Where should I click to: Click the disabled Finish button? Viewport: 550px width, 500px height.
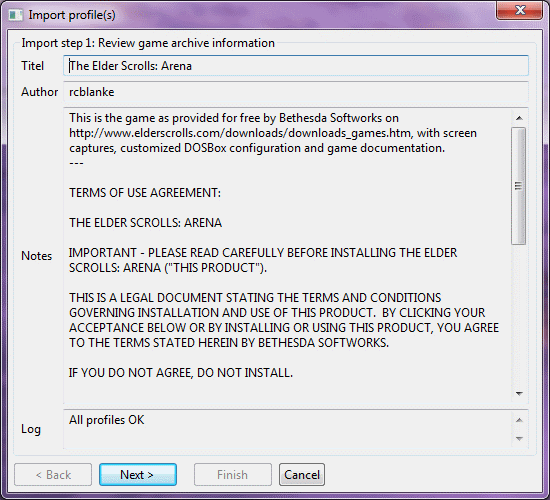click(x=233, y=474)
